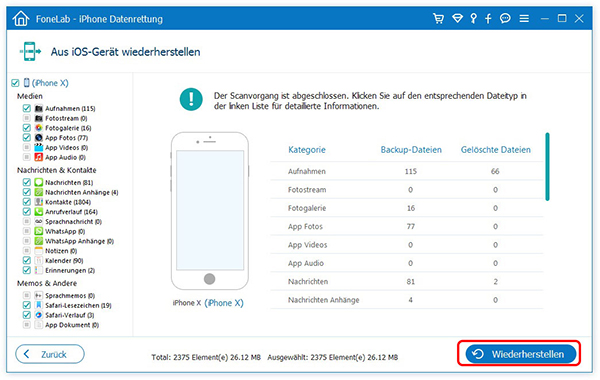This screenshot has width=600, height=380.
Task: Click the Backup-Dateien column header
Action: coord(411,150)
